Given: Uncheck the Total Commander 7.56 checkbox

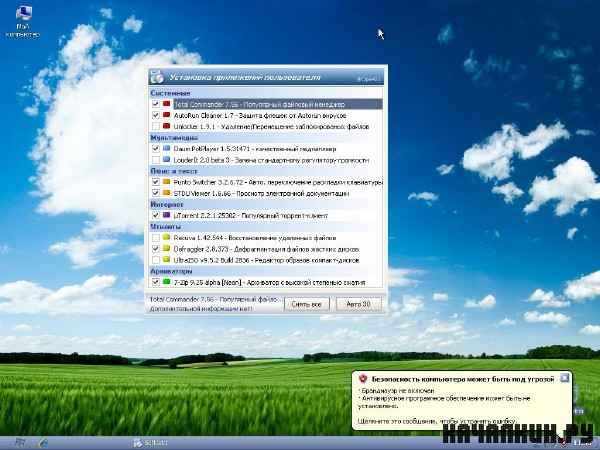Looking at the screenshot, I should (155, 104).
